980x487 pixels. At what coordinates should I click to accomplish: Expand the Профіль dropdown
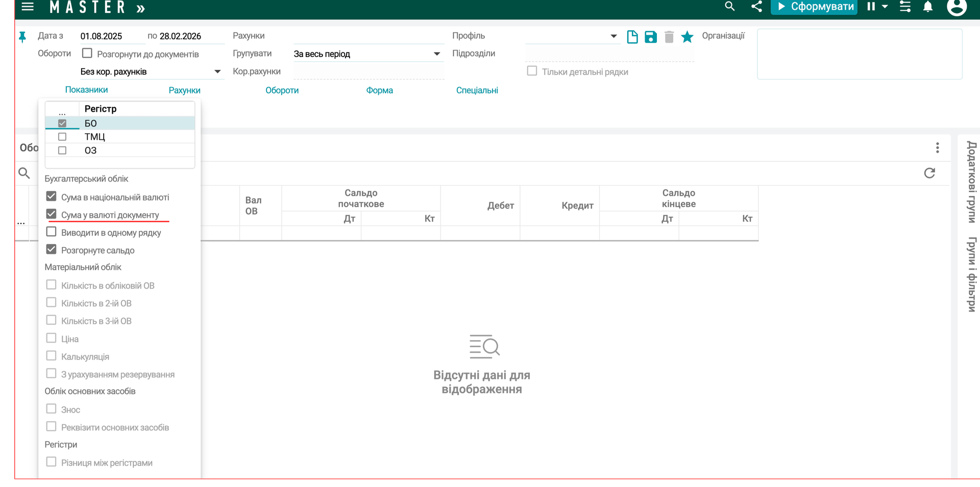pyautogui.click(x=613, y=36)
